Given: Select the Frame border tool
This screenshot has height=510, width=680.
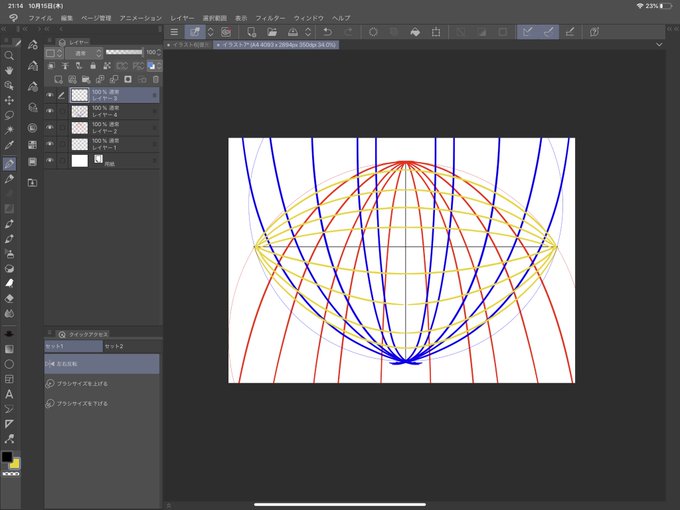Looking at the screenshot, I should (9, 379).
